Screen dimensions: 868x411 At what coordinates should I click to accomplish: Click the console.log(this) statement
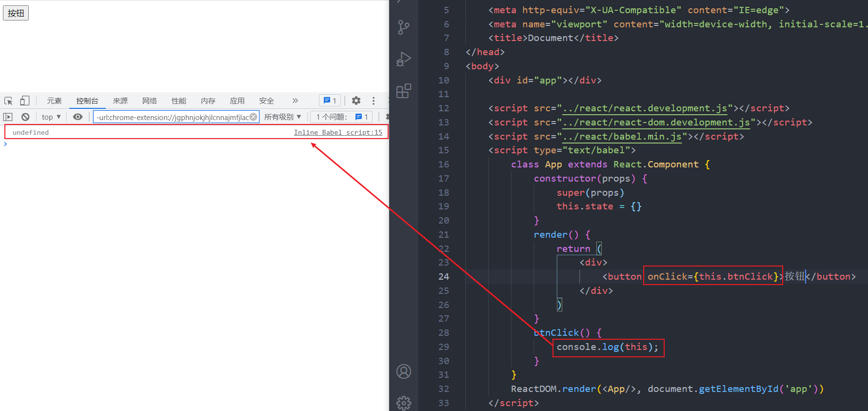click(x=608, y=347)
